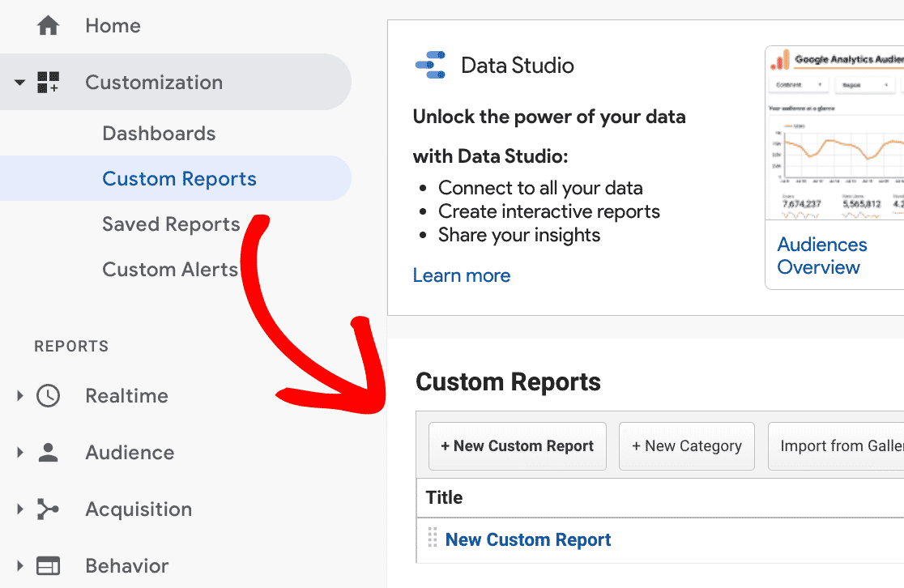Expand the Realtime reports arrow
Image resolution: width=904 pixels, height=588 pixels.
[20, 395]
